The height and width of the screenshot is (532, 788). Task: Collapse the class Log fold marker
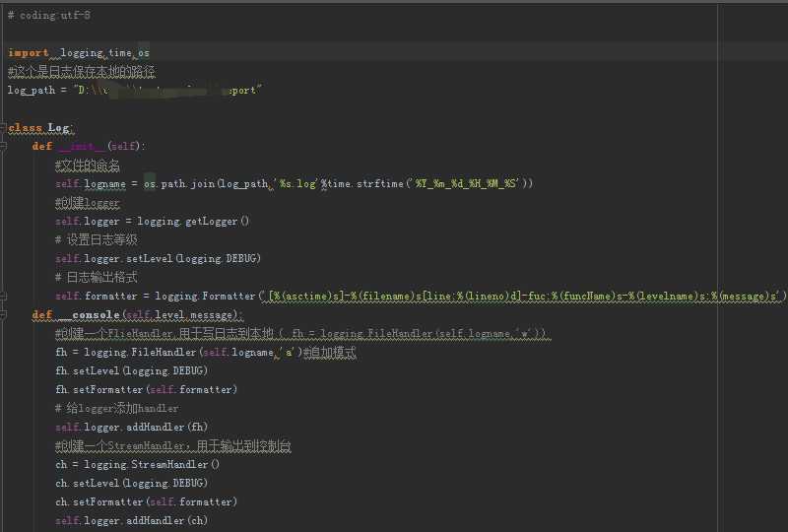pos(3,128)
